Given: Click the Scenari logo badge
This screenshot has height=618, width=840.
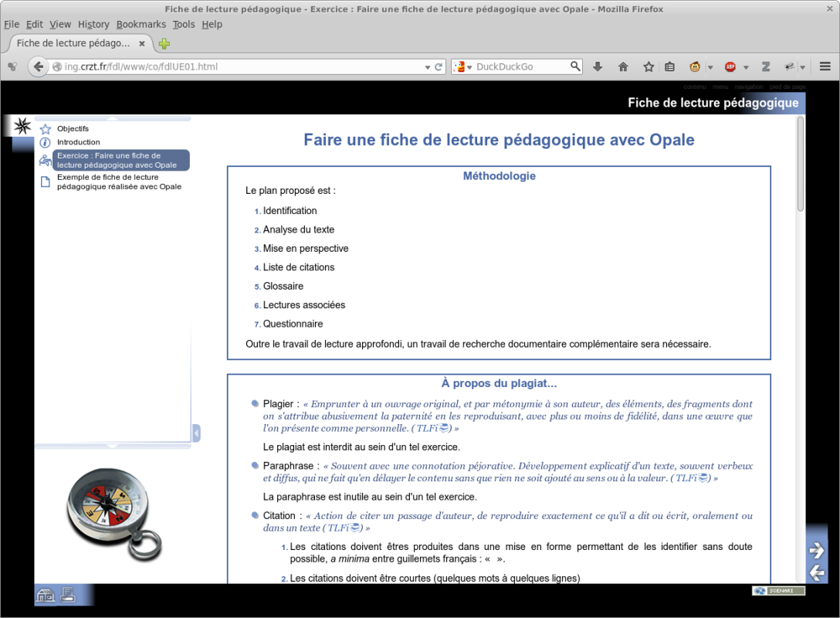Looking at the screenshot, I should [x=778, y=591].
